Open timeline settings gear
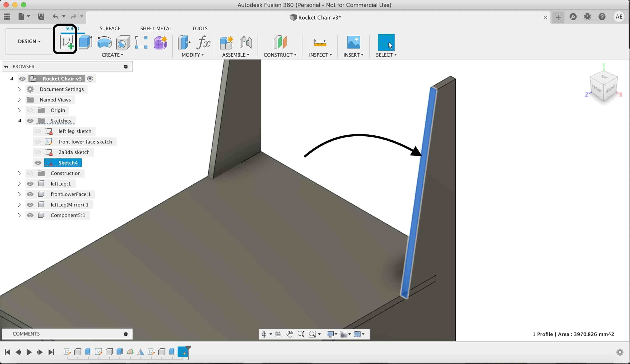 click(x=620, y=352)
